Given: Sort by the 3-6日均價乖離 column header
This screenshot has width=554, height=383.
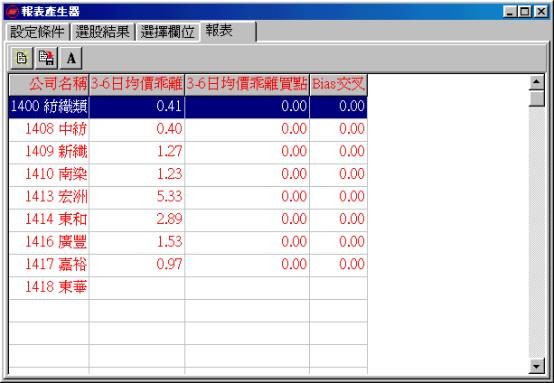Looking at the screenshot, I should (137, 84).
